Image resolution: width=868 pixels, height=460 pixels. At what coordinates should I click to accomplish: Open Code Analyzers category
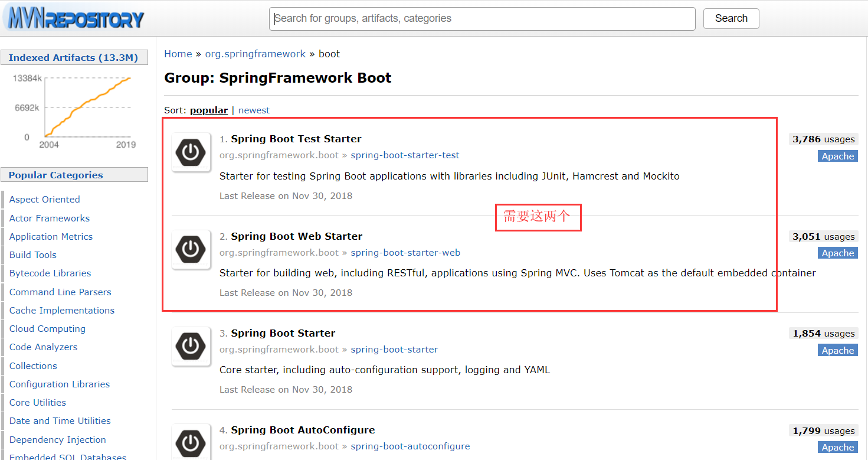click(43, 347)
